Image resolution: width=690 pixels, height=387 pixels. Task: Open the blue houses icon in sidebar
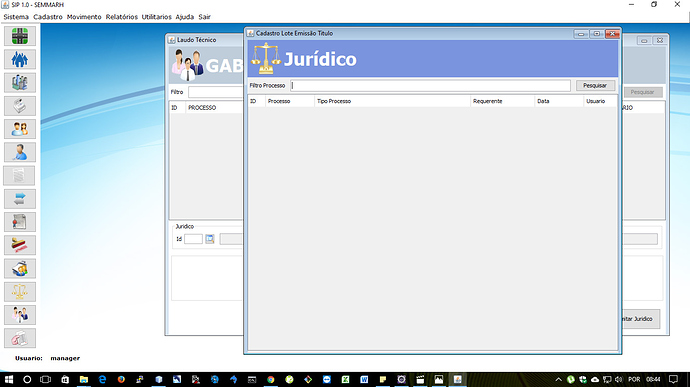(x=20, y=59)
